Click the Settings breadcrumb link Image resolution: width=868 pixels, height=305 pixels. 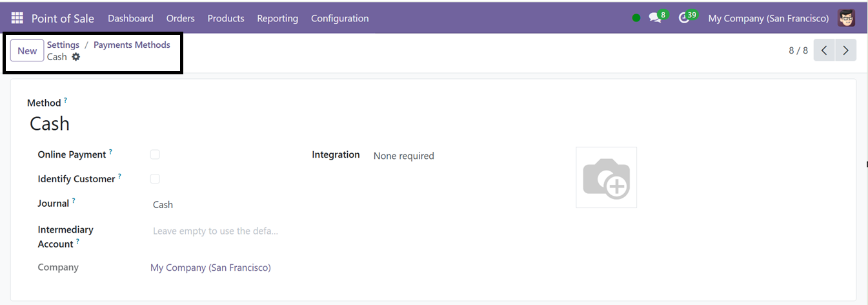[63, 45]
